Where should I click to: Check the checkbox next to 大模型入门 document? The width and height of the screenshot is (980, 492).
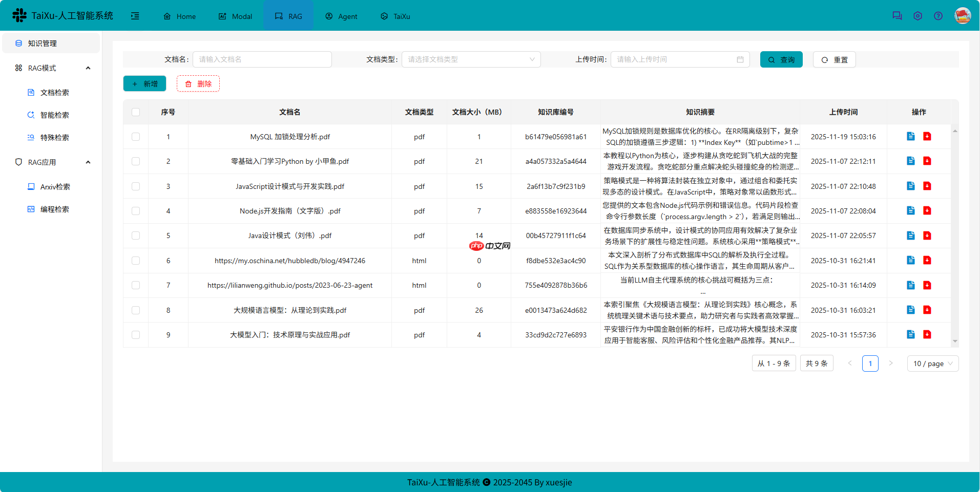click(x=135, y=334)
